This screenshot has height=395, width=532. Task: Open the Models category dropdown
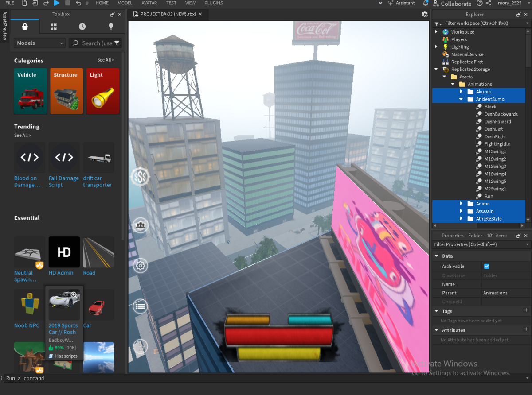tap(40, 43)
